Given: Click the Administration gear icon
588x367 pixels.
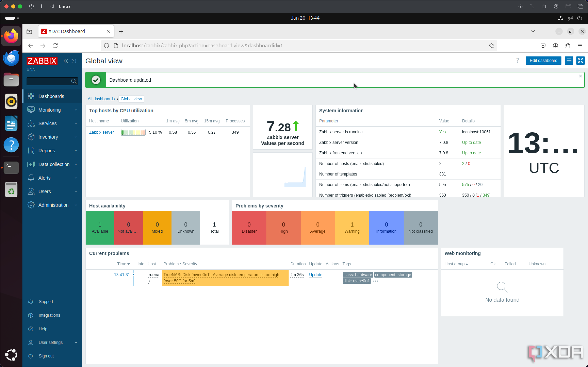Looking at the screenshot, I should click(x=31, y=205).
